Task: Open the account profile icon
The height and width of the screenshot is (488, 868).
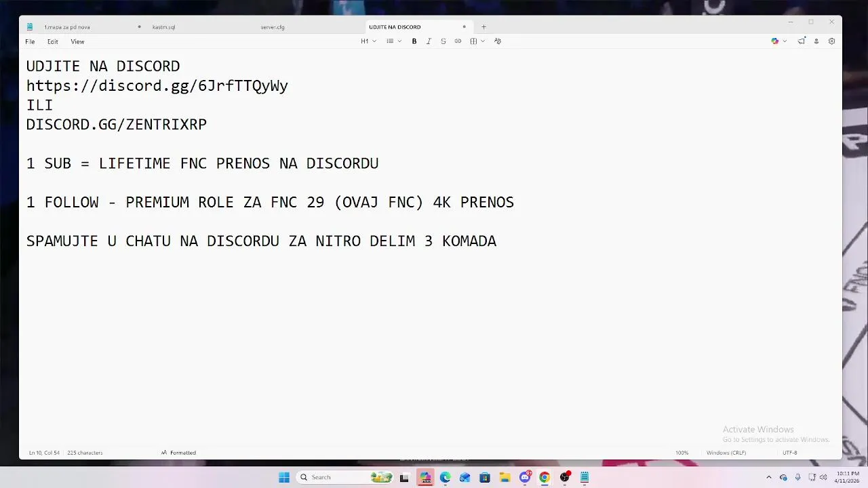Action: 816,41
